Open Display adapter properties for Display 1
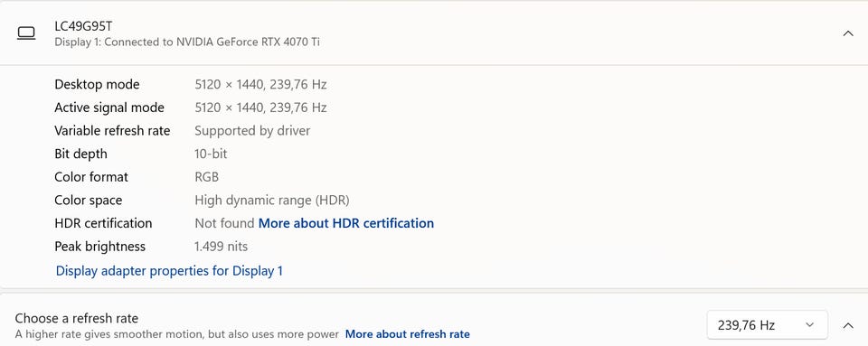Screen dimensions: 868x346 [169, 271]
